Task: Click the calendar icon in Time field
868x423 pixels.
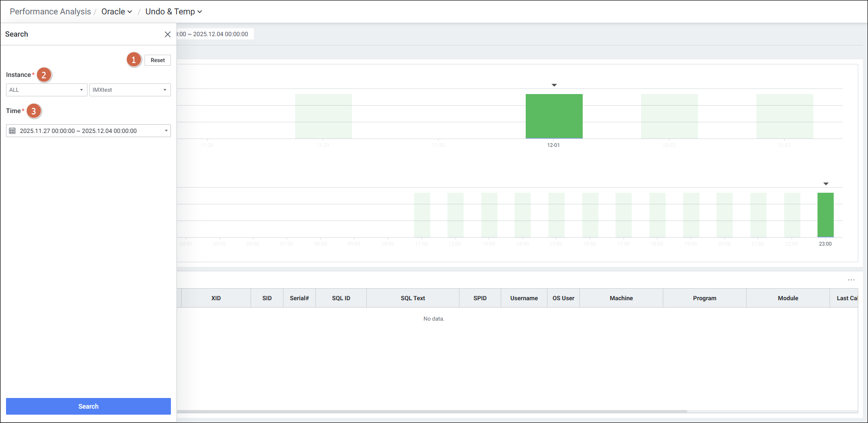Action: click(13, 131)
